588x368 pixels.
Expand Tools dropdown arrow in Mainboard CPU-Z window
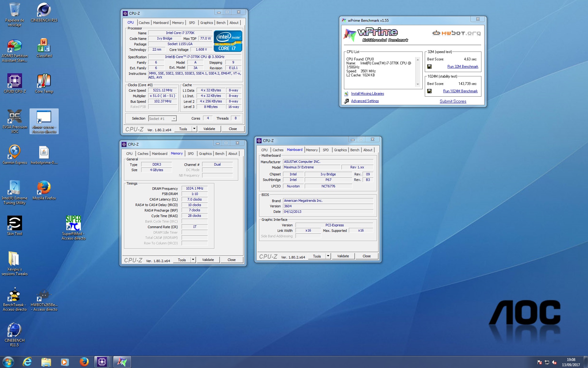click(328, 256)
